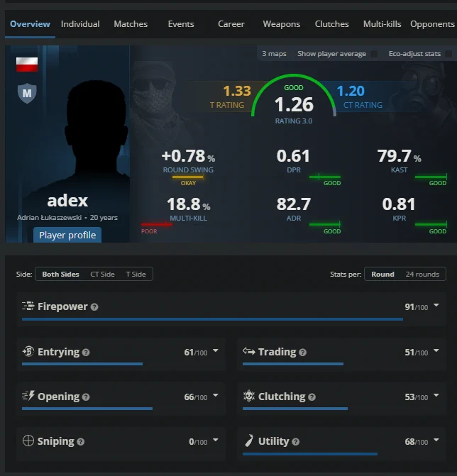Viewport: 457px width, 476px height.
Task: Expand the Firepower section arrow
Action: click(436, 305)
